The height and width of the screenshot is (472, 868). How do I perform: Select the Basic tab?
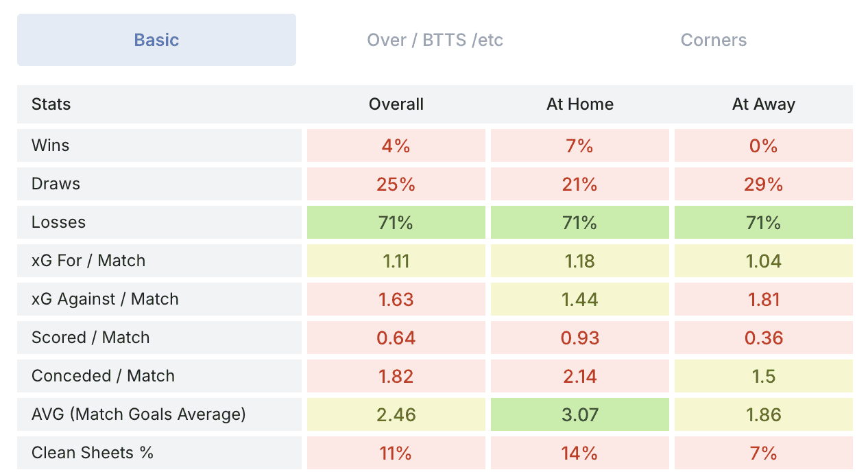tap(156, 40)
